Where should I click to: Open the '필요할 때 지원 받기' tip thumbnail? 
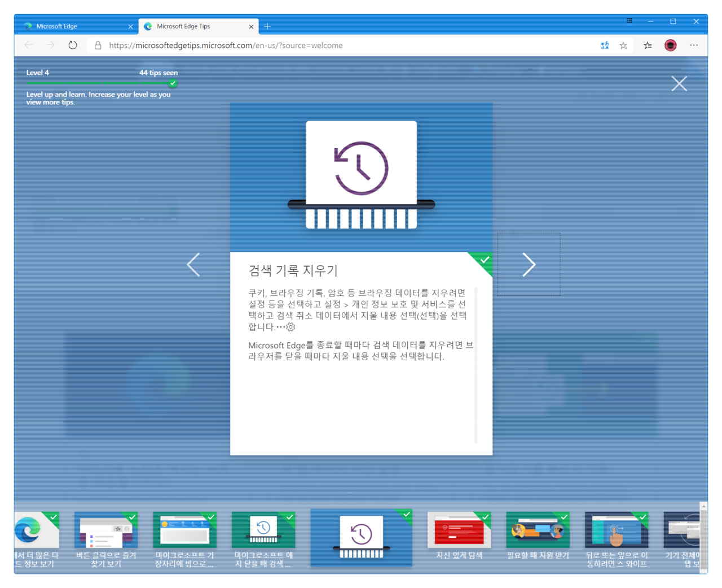point(538,530)
